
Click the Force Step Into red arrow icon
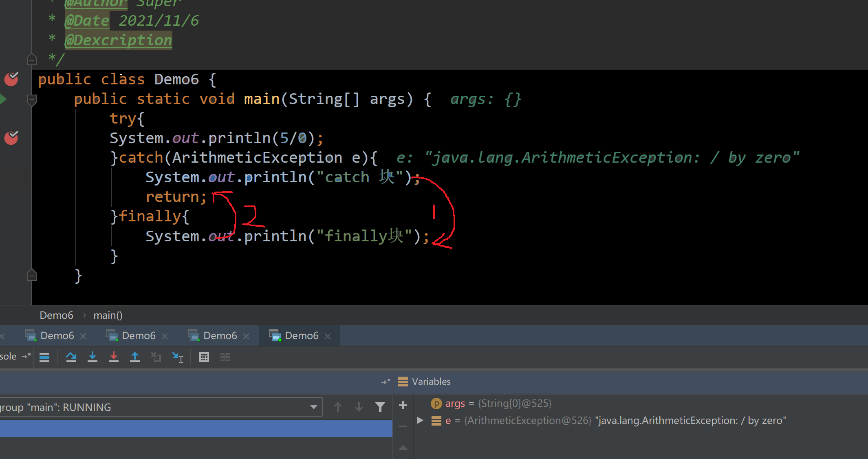click(x=114, y=357)
